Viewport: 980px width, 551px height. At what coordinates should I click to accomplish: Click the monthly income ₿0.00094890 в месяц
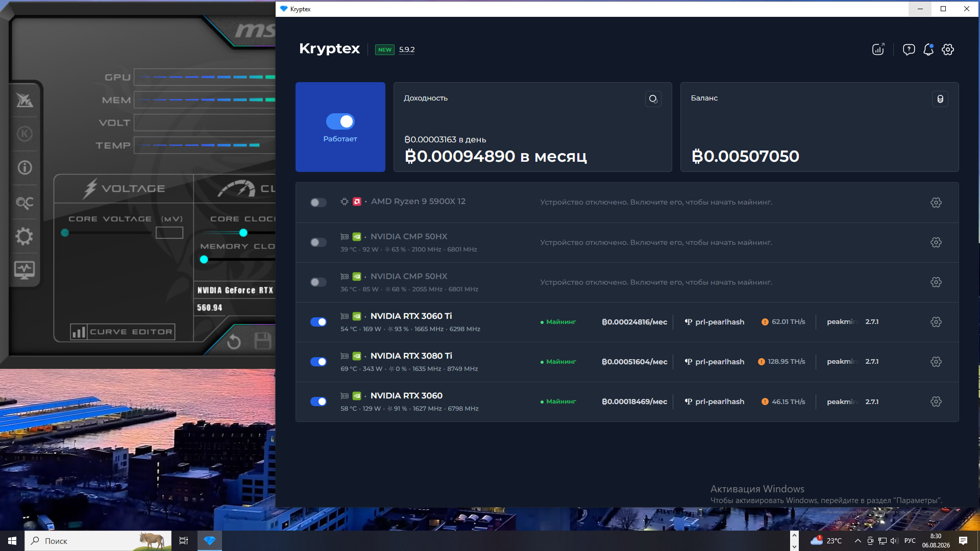496,156
